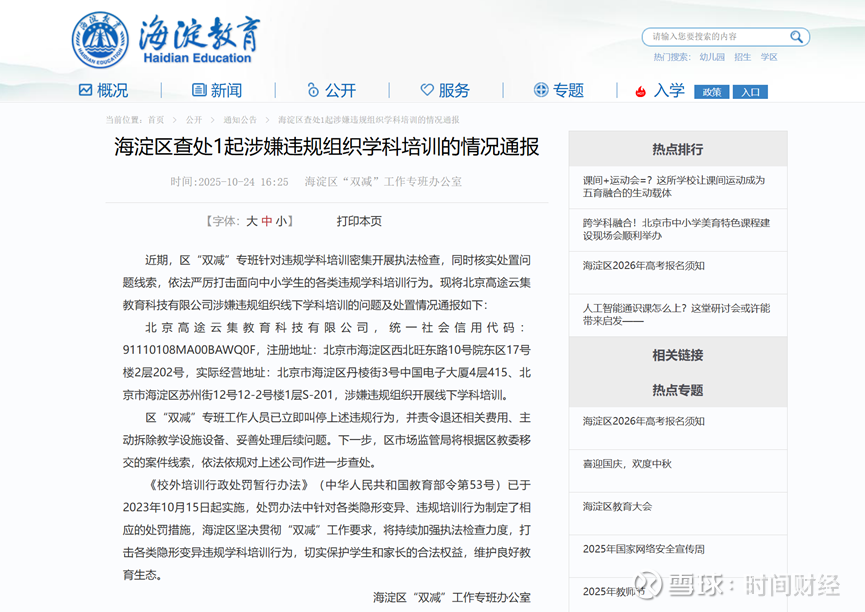The width and height of the screenshot is (865, 612).
Task: Open 2025年国家网络安全宣传周 topic
Action: [644, 549]
